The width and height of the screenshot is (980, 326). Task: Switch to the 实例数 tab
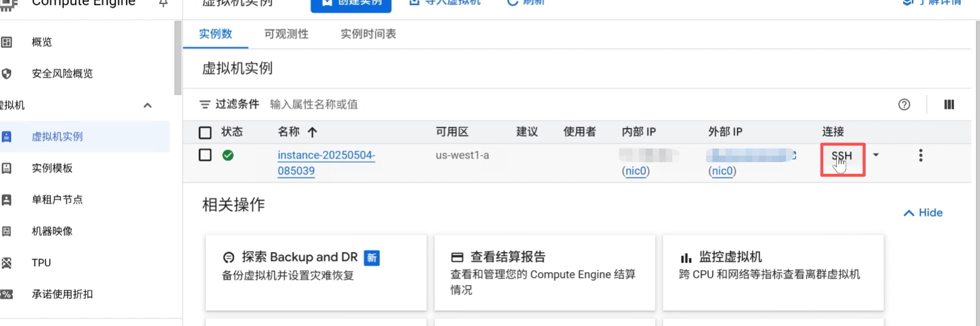[215, 34]
